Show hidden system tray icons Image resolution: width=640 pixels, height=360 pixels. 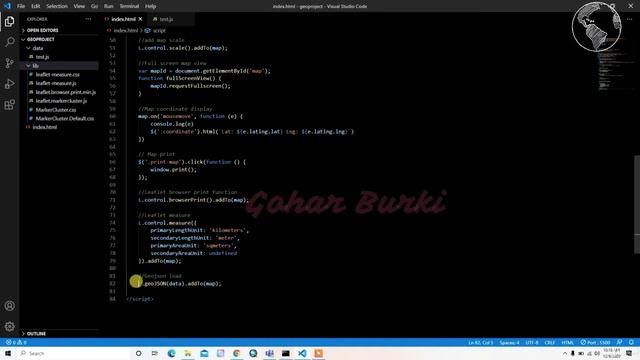click(565, 353)
